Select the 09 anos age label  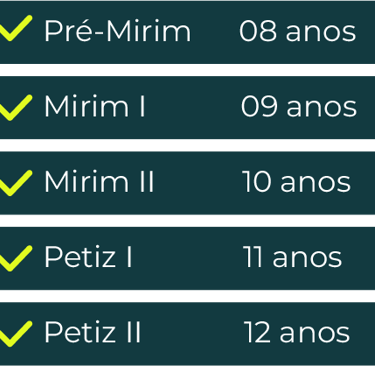(x=299, y=107)
